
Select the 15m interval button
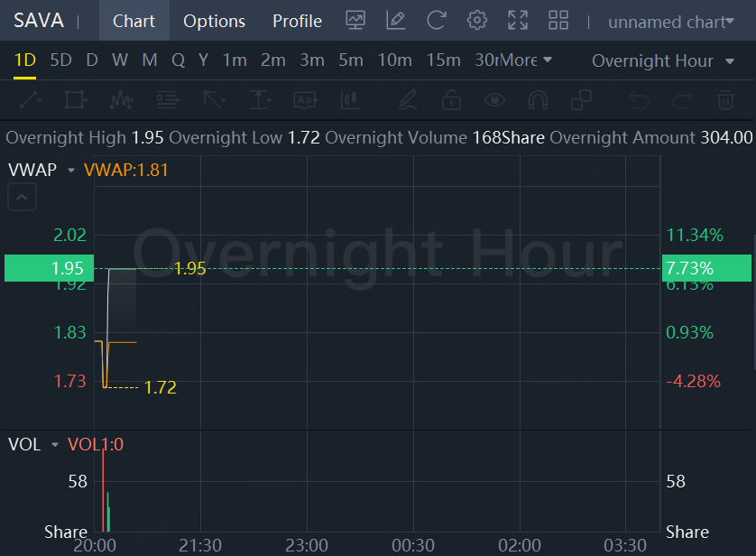[x=443, y=60]
